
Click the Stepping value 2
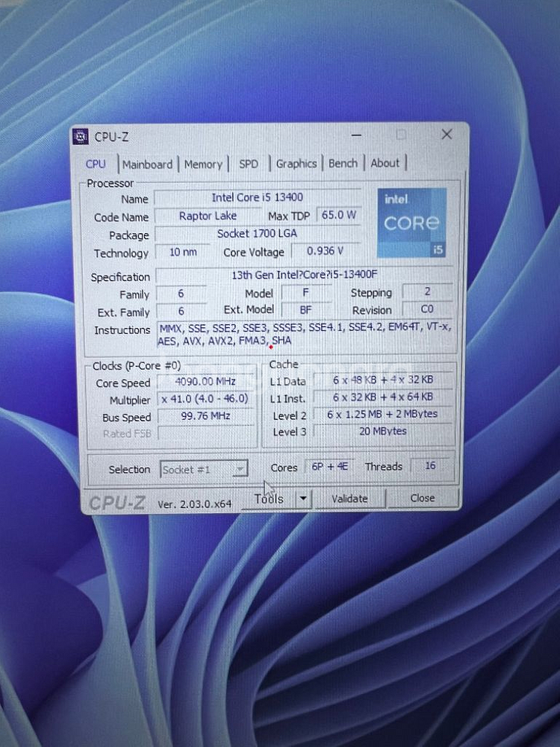[427, 291]
